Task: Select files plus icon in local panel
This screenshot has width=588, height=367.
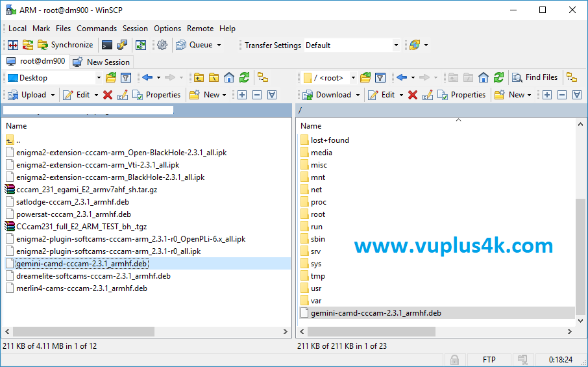Action: pos(242,95)
